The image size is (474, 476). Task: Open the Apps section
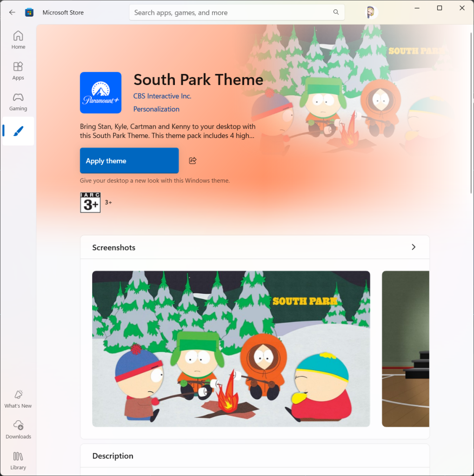18,71
